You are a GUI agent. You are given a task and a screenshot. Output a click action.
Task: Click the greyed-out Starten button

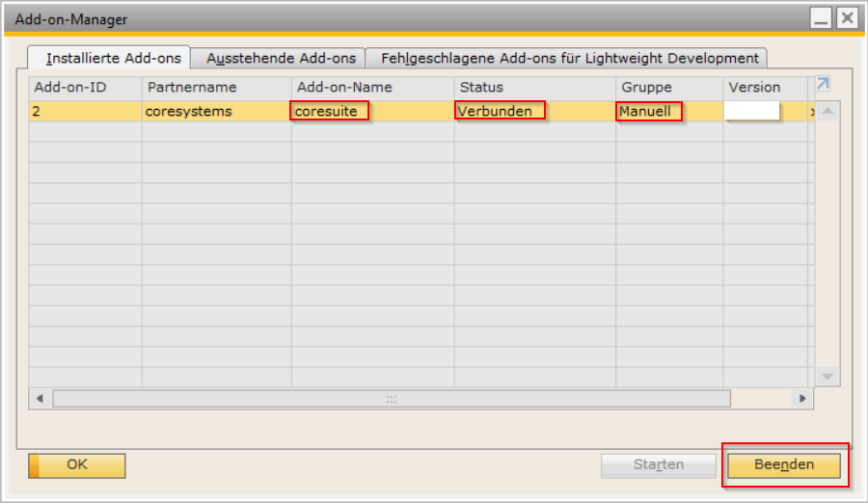(x=658, y=464)
